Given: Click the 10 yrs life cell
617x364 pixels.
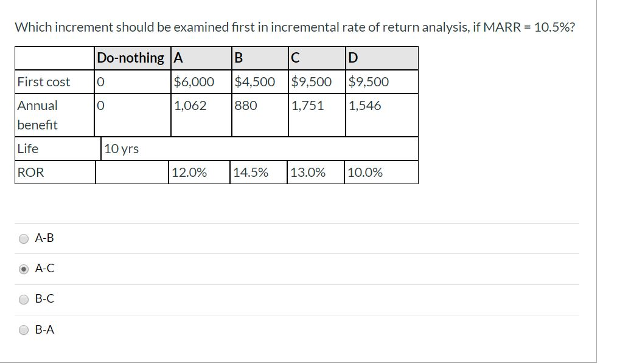Looking at the screenshot, I should tap(120, 148).
